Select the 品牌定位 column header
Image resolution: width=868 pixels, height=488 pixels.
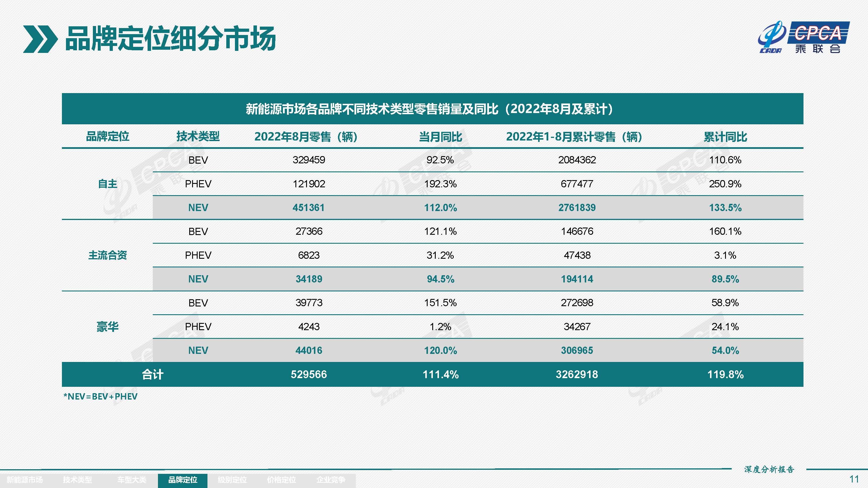(108, 136)
